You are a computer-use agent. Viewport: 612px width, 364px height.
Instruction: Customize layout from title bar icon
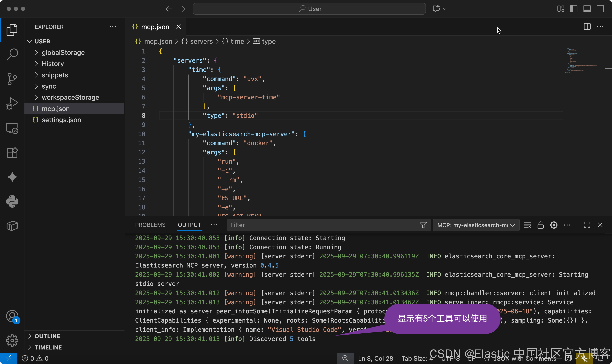point(561,9)
